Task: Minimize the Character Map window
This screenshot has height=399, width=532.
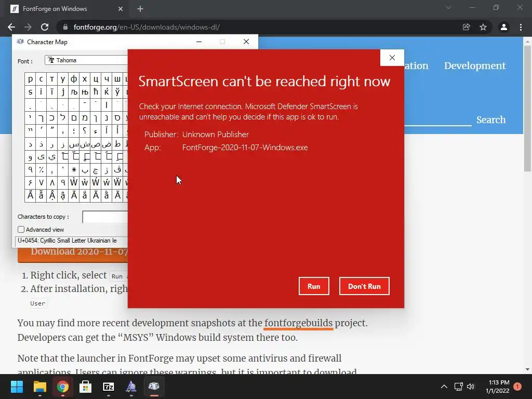Action: tap(199, 42)
